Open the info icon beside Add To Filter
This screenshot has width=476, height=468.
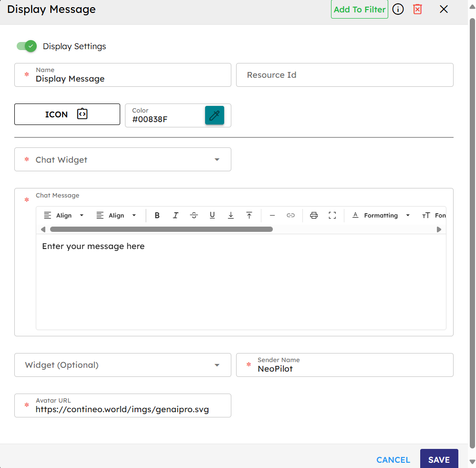tap(398, 9)
